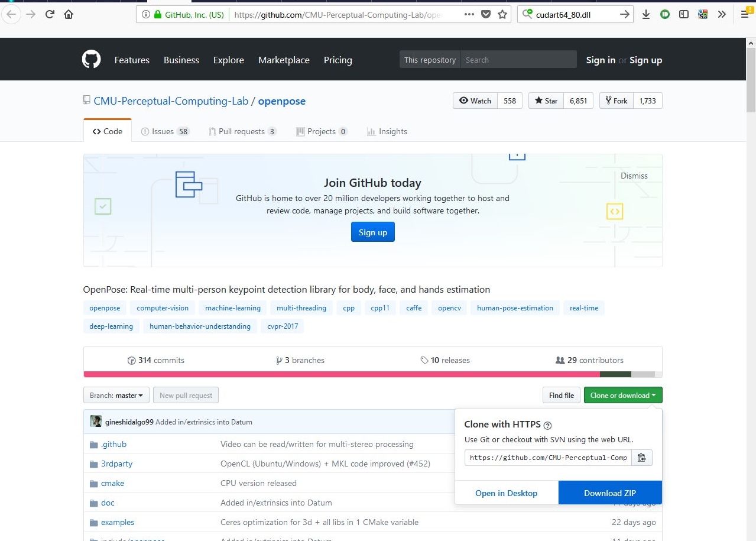The image size is (756, 541).
Task: Copy clone URL with clipboard icon
Action: click(x=641, y=458)
